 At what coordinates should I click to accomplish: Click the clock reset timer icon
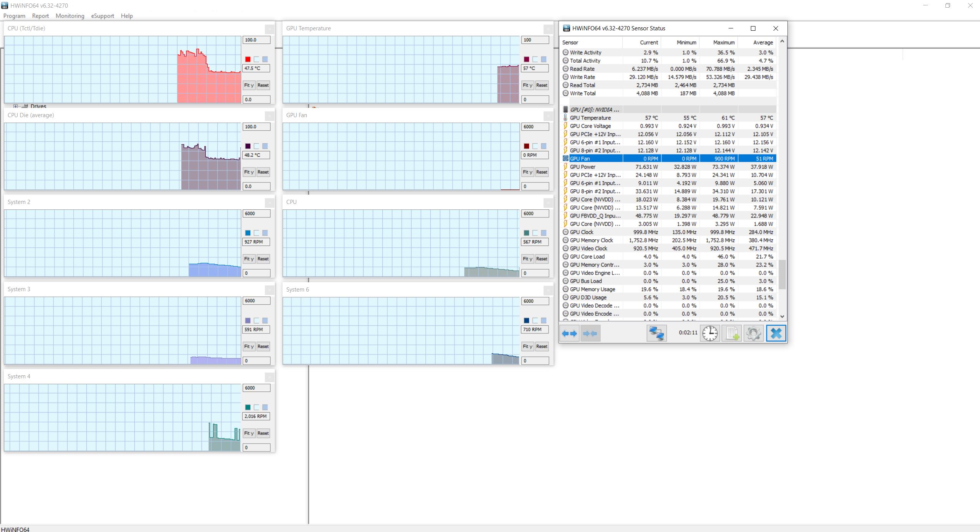710,333
